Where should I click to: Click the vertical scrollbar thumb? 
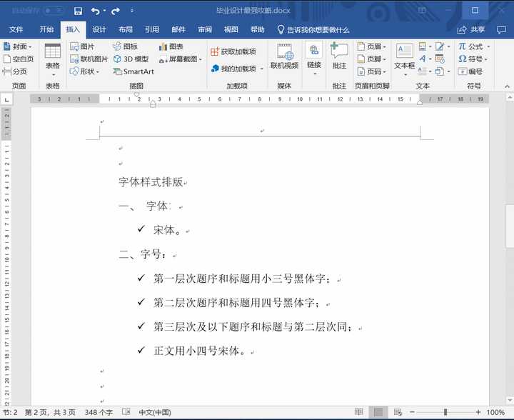coord(510,226)
